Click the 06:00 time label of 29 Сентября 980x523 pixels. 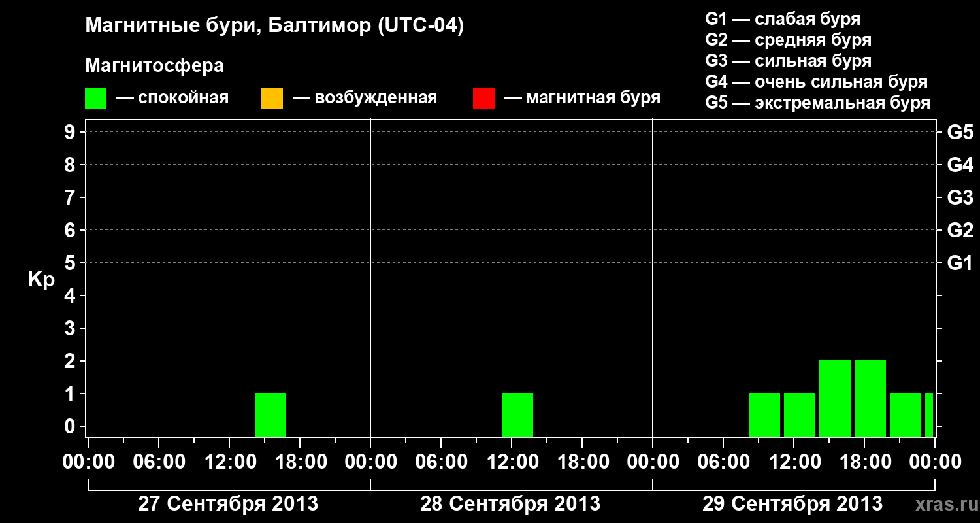pos(724,462)
